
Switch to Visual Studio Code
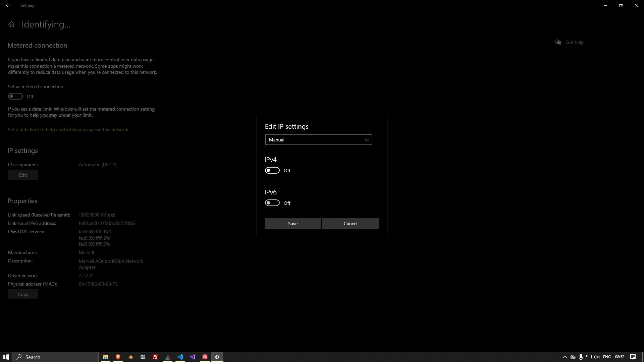[x=180, y=357]
